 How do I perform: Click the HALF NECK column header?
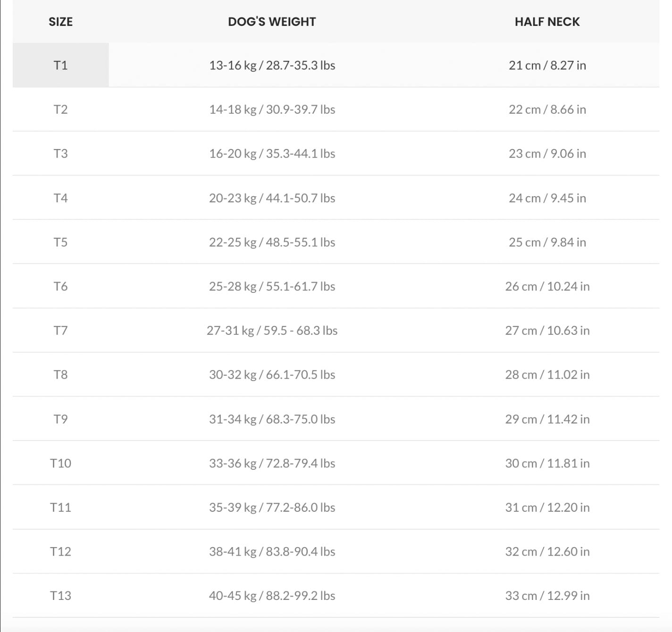coord(547,22)
